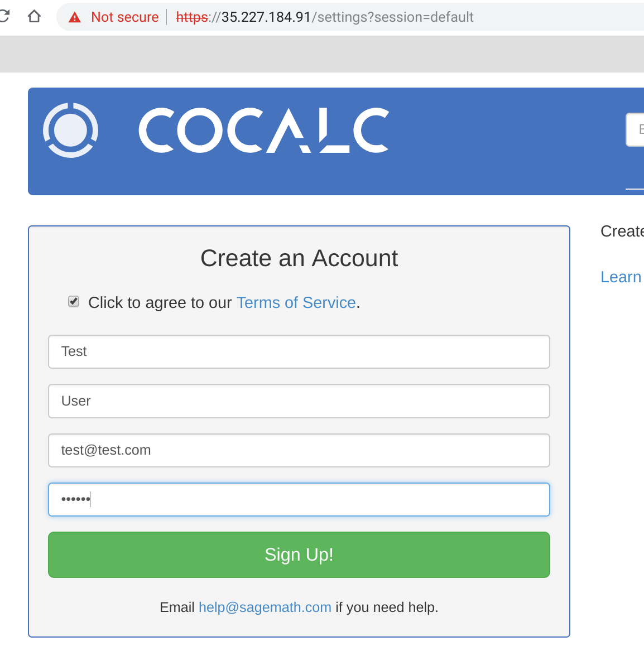Click the red security warning triangle
The image size is (644, 656).
[x=75, y=18]
